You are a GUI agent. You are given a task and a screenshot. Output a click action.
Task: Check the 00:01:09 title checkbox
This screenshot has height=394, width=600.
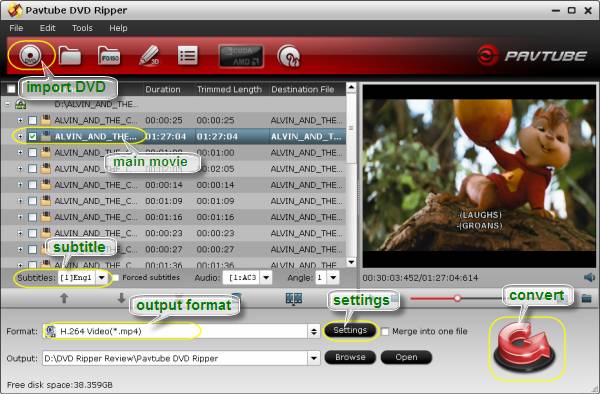(33, 201)
